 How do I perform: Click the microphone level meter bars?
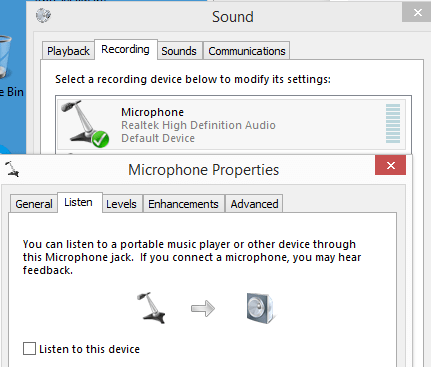pyautogui.click(x=393, y=123)
